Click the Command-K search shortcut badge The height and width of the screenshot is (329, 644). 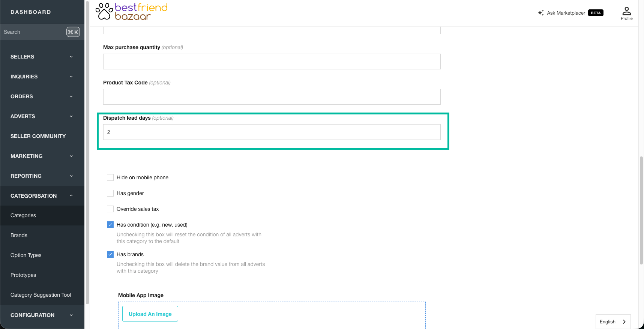[x=73, y=32]
